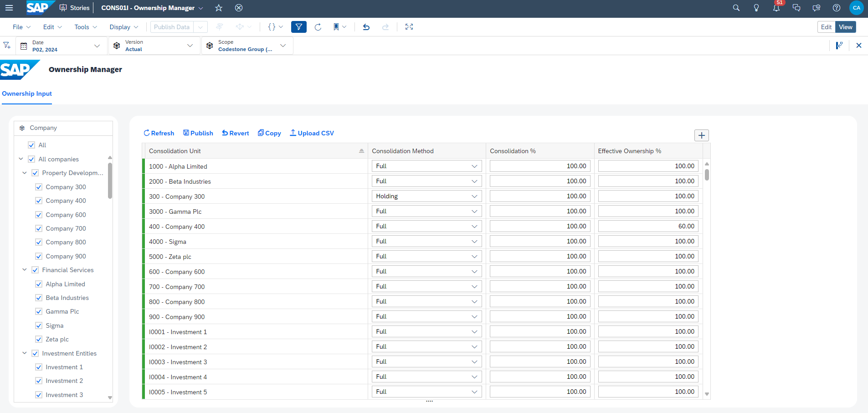Click the undo arrow in toolbar
868x413 pixels.
366,27
